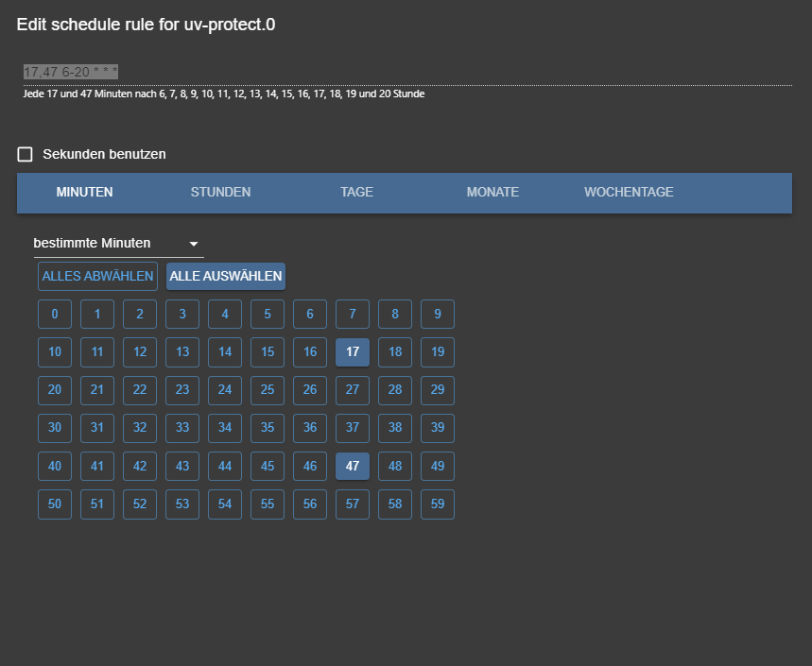Choose minute 18
The height and width of the screenshot is (666, 812).
click(x=395, y=351)
